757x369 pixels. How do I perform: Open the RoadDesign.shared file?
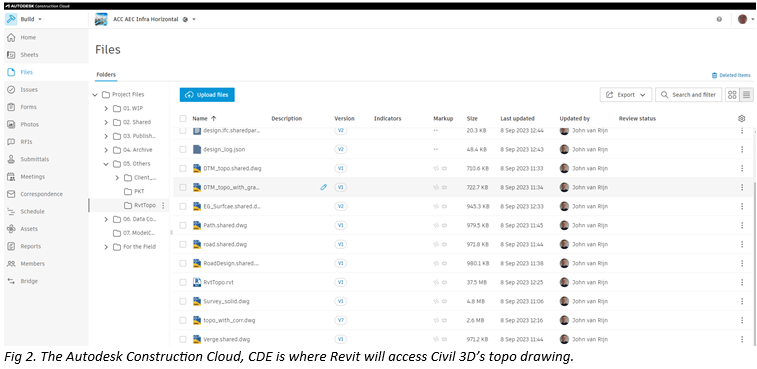231,263
